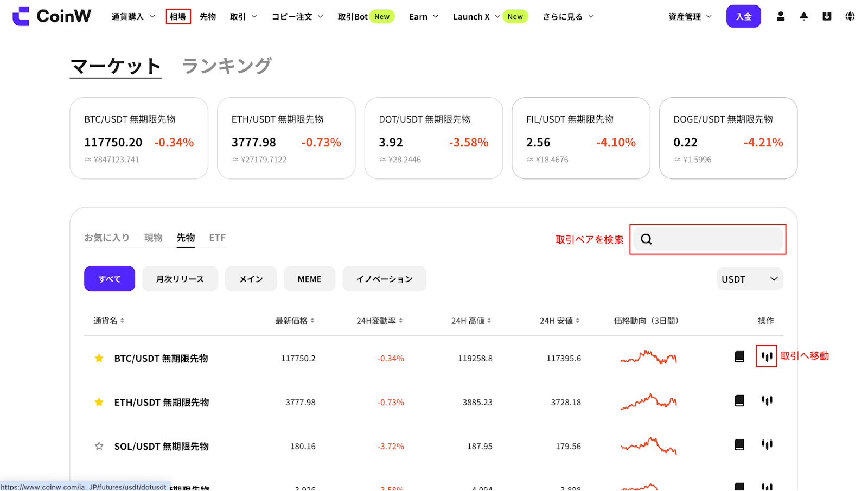Favorite SOL/USDT with its star
Image resolution: width=868 pixels, height=491 pixels.
tap(99, 446)
